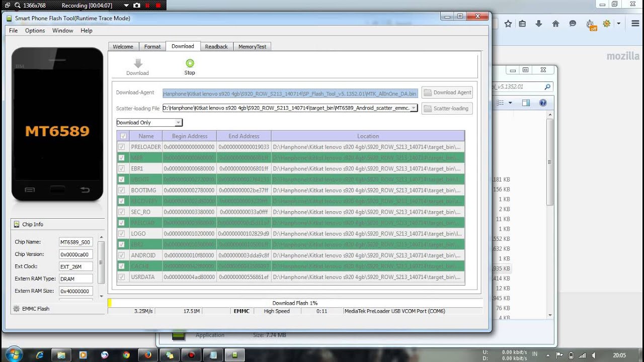Toggle the SEC_RO row checkbox
The image size is (644, 362).
pyautogui.click(x=121, y=212)
